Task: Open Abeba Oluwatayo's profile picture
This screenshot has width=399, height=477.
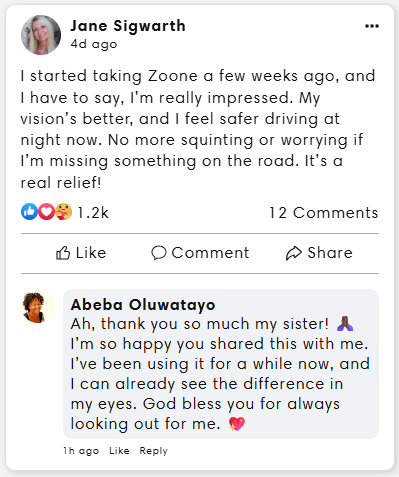Action: [x=38, y=307]
